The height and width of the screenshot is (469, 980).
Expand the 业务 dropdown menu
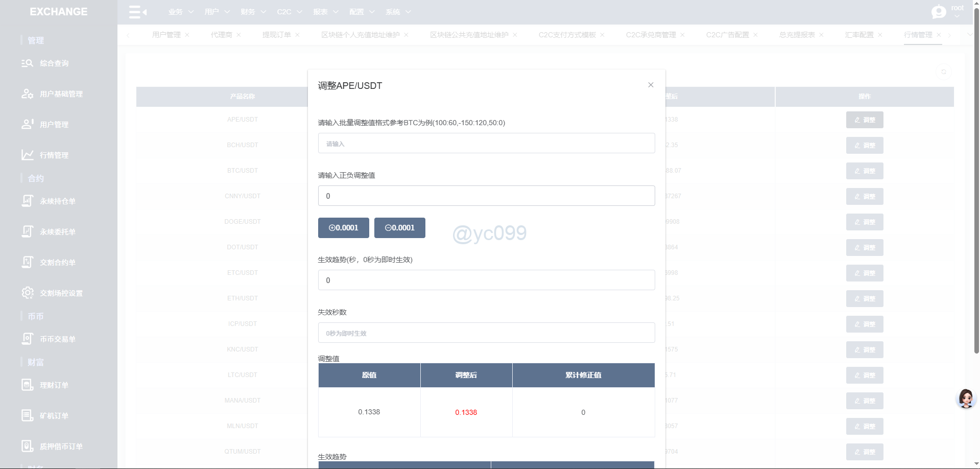pyautogui.click(x=181, y=12)
